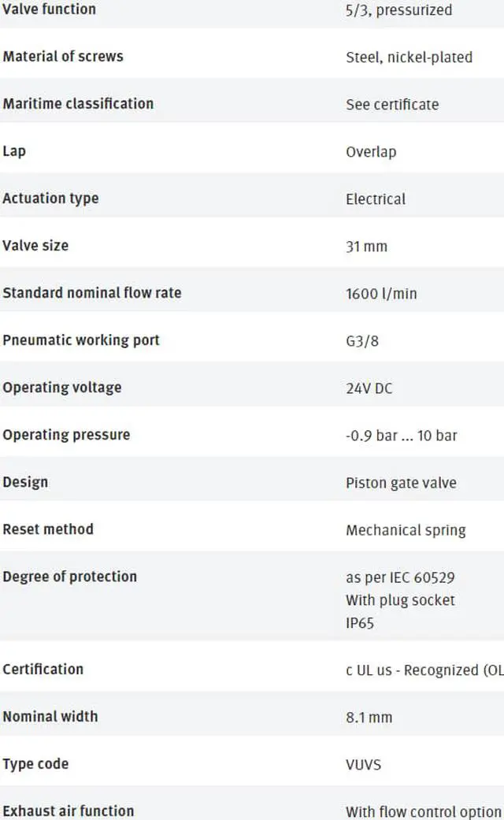Click the Standard nominal flow rate label

[92, 293]
